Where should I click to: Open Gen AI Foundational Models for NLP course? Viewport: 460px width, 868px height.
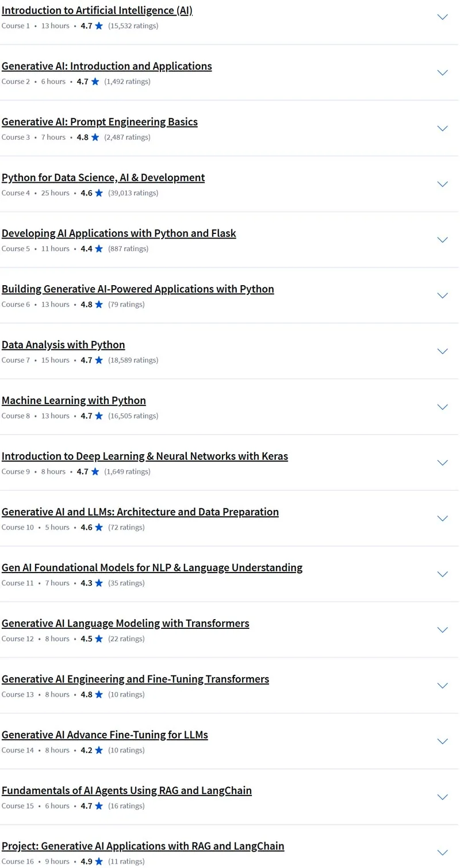pos(152,568)
